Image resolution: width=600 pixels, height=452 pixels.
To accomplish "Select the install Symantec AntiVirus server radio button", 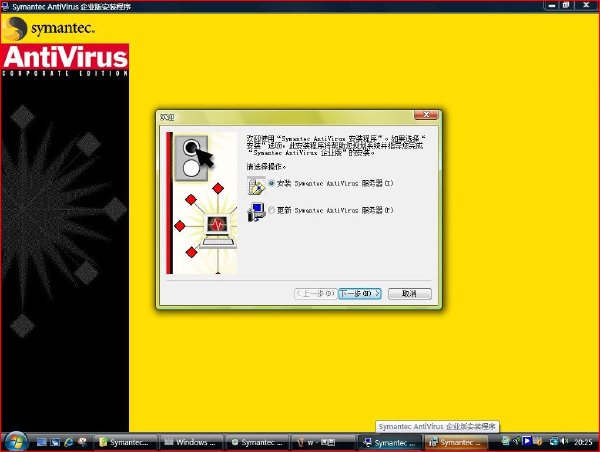I will tap(271, 183).
